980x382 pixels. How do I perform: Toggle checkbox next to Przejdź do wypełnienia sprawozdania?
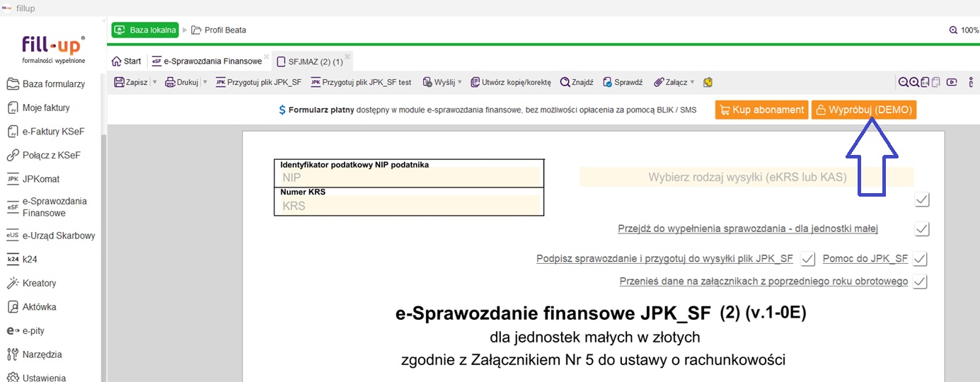click(x=921, y=229)
